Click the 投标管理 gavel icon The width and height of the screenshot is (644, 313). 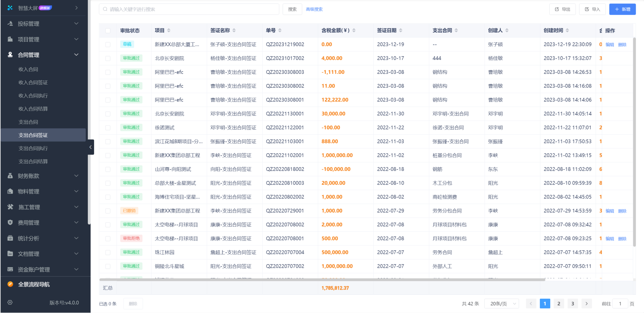[x=10, y=24]
